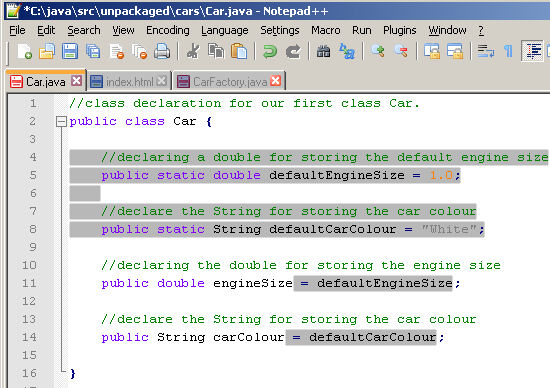Screen dimensions: 550x388
Task: Toggle the indent guide toolbar button
Action: [532, 52]
